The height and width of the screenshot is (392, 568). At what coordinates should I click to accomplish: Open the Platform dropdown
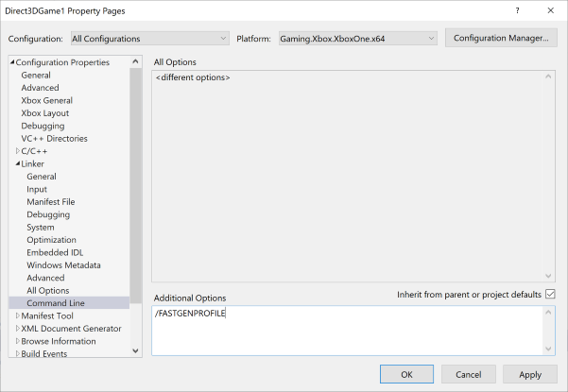[358, 39]
